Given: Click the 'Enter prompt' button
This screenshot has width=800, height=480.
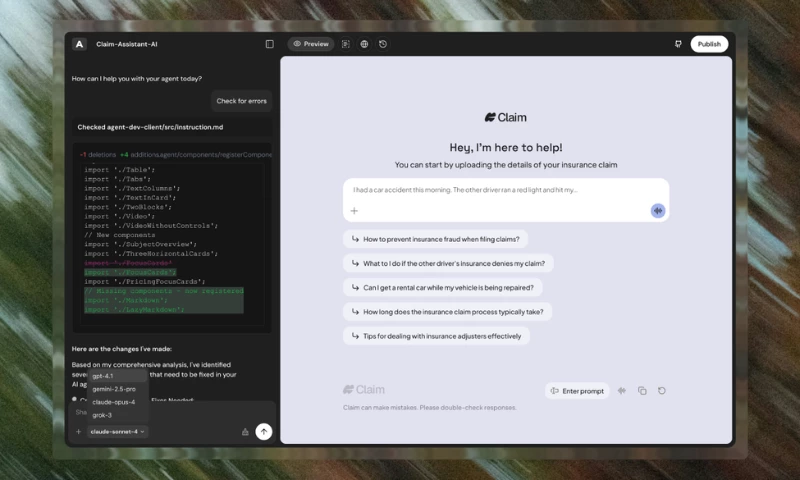Looking at the screenshot, I should click(577, 391).
